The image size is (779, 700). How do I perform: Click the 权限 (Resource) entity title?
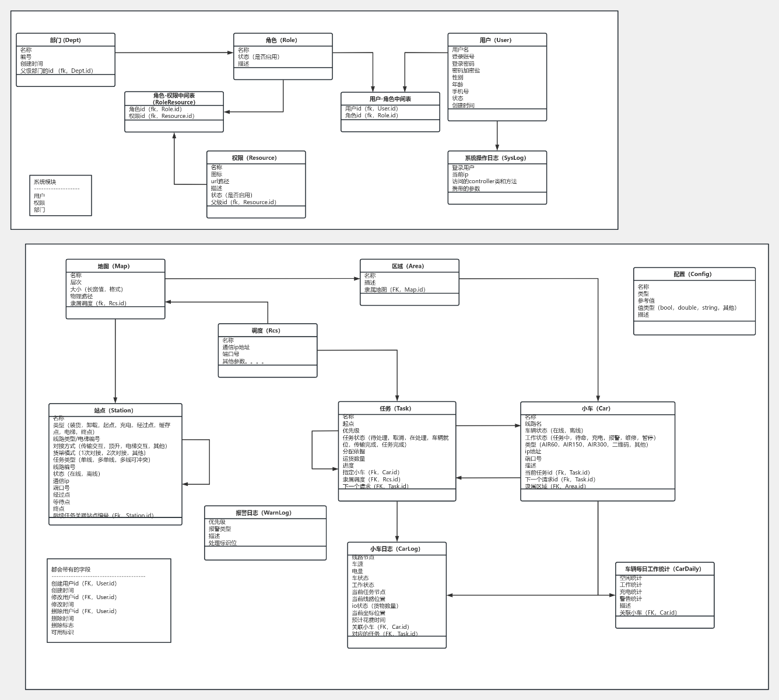coord(255,158)
